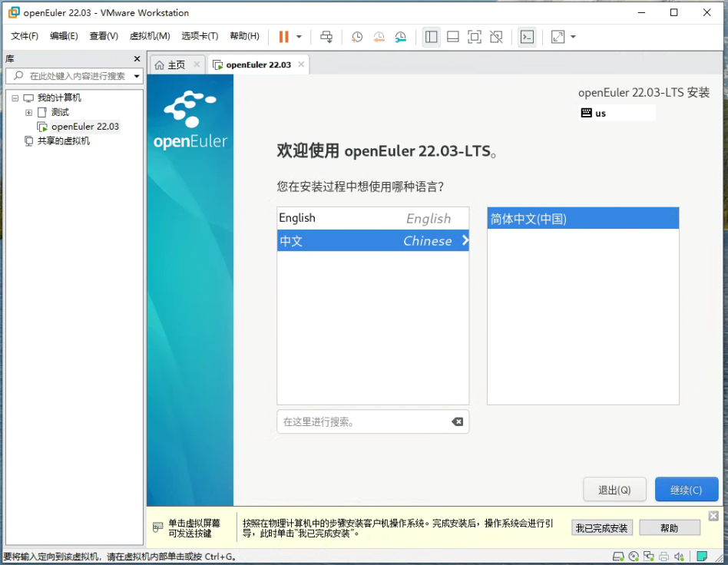Viewport: 728px width, 565px height.
Task: Select openEuler 22.03 in the library tree
Action: 85,127
